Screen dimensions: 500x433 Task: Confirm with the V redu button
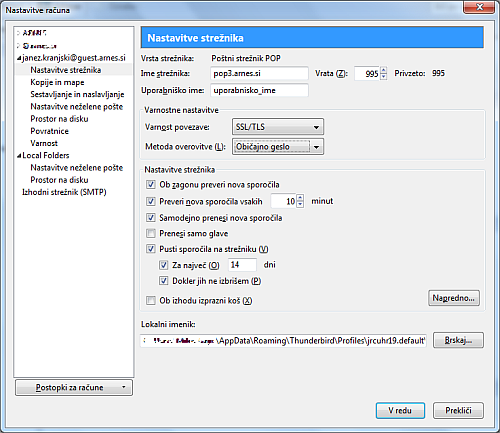tap(400, 410)
